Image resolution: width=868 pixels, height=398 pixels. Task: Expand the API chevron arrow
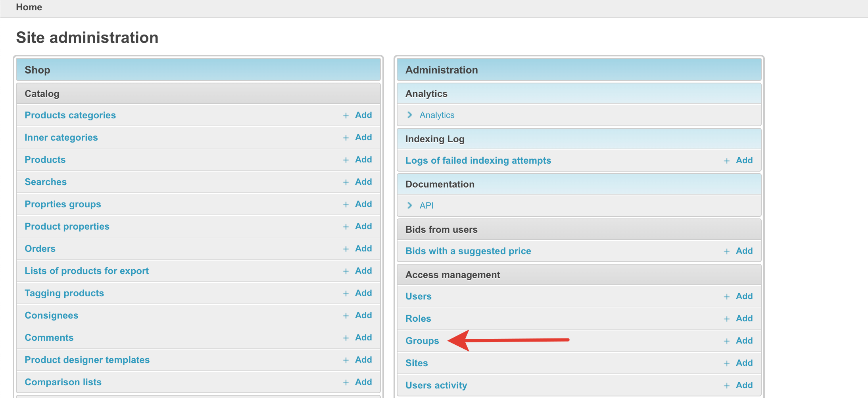click(x=410, y=205)
